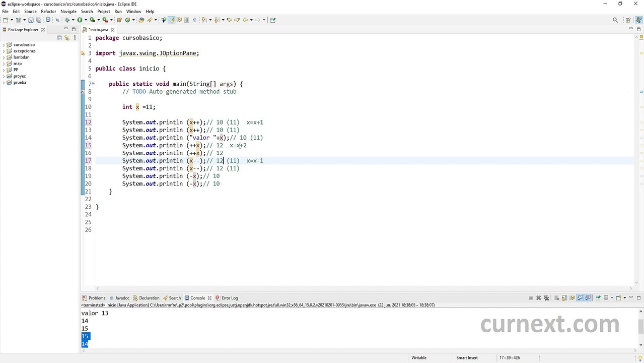644x363 pixels.
Task: Click the Save All toolbar icon
Action: pos(38,20)
